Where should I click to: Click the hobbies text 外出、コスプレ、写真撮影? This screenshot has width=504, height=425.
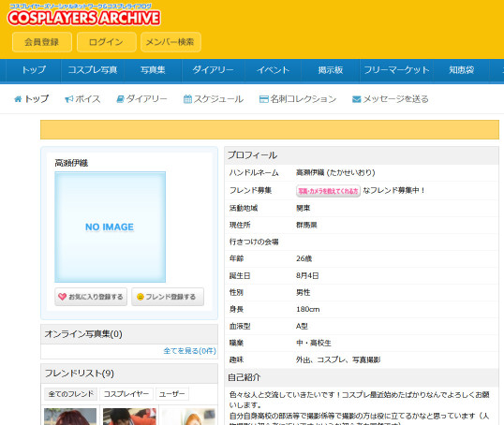pos(338,359)
